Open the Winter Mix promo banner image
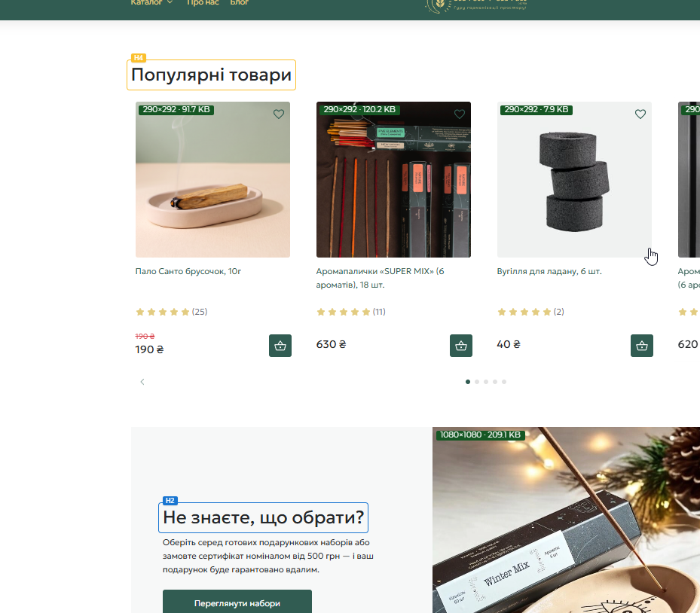Screen dimensions: 700x613 [x=566, y=520]
